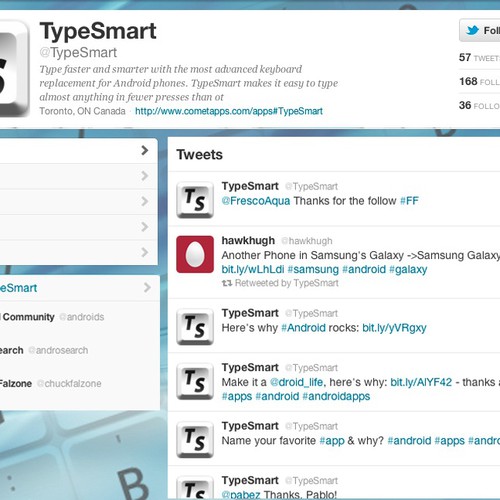This screenshot has width=500, height=500.
Task: Click TS avatar beside Android rocks tweet
Action: (195, 327)
